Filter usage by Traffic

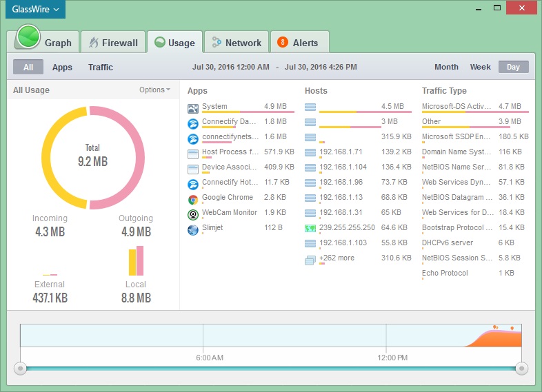[x=101, y=68]
